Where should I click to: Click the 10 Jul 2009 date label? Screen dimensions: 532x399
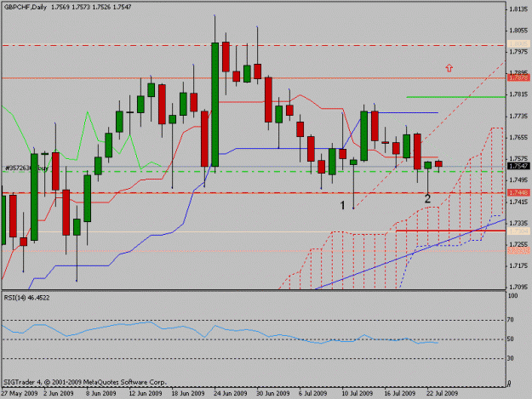click(358, 394)
